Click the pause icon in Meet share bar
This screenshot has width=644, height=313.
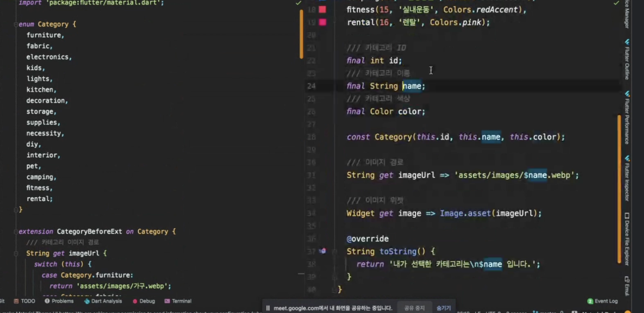click(x=268, y=308)
